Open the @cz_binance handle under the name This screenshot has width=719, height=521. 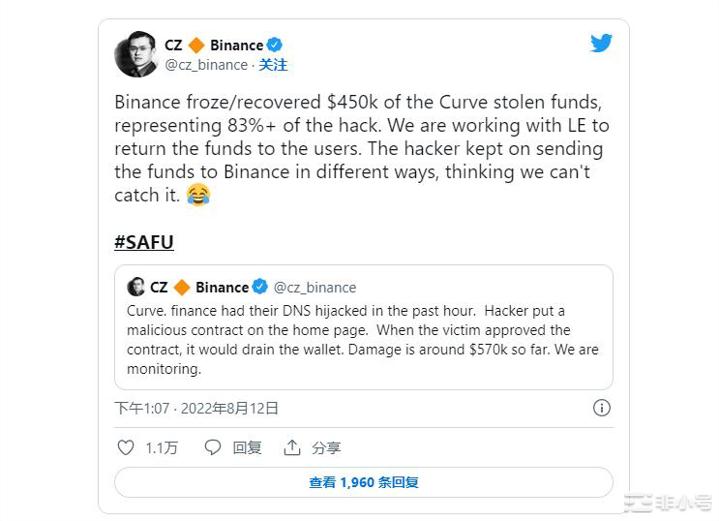(205, 65)
